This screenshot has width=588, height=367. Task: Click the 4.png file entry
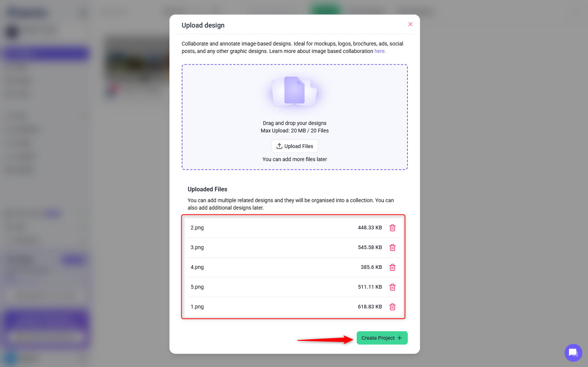(197, 267)
